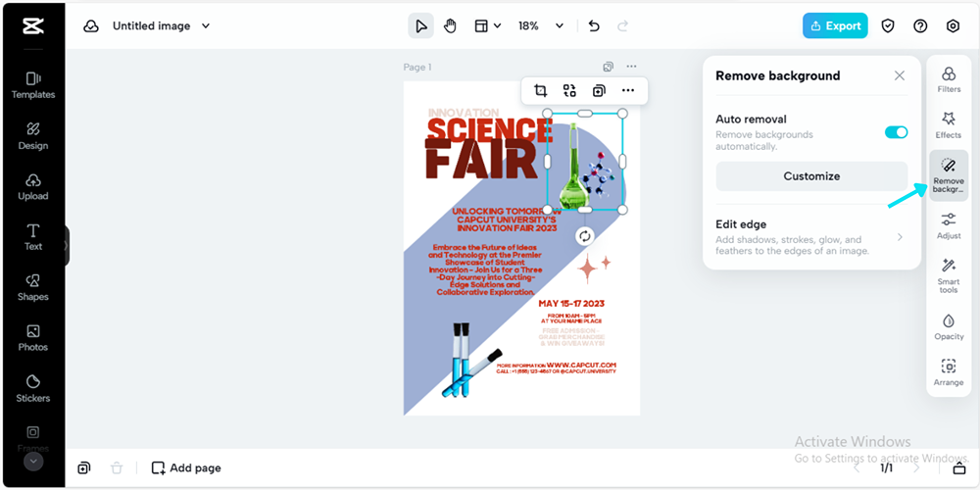
Task: Open the Untitled image name dropdown
Action: coord(162,26)
